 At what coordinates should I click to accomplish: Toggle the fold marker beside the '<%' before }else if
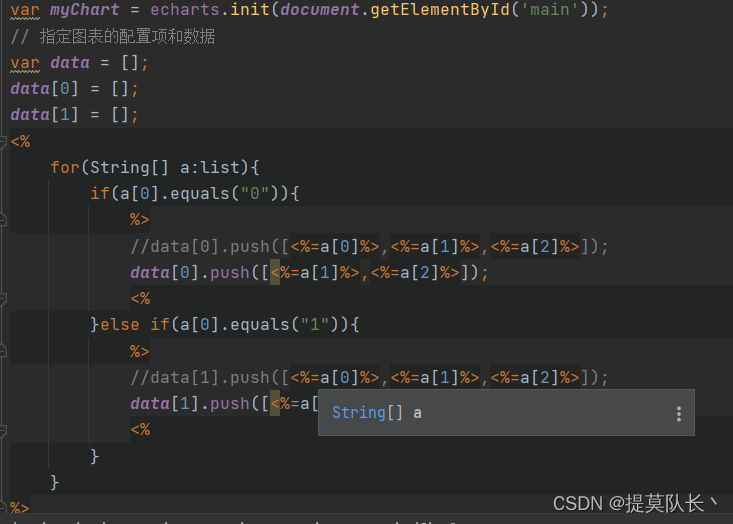click(3, 298)
